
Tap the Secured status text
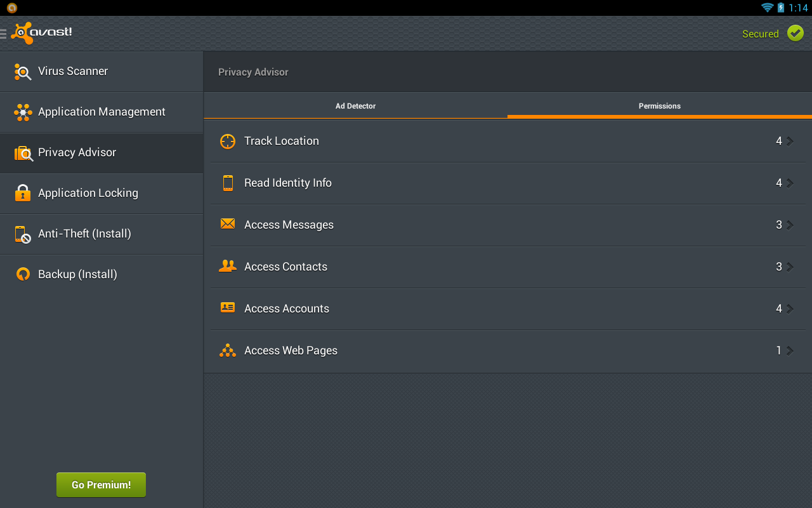[760, 34]
